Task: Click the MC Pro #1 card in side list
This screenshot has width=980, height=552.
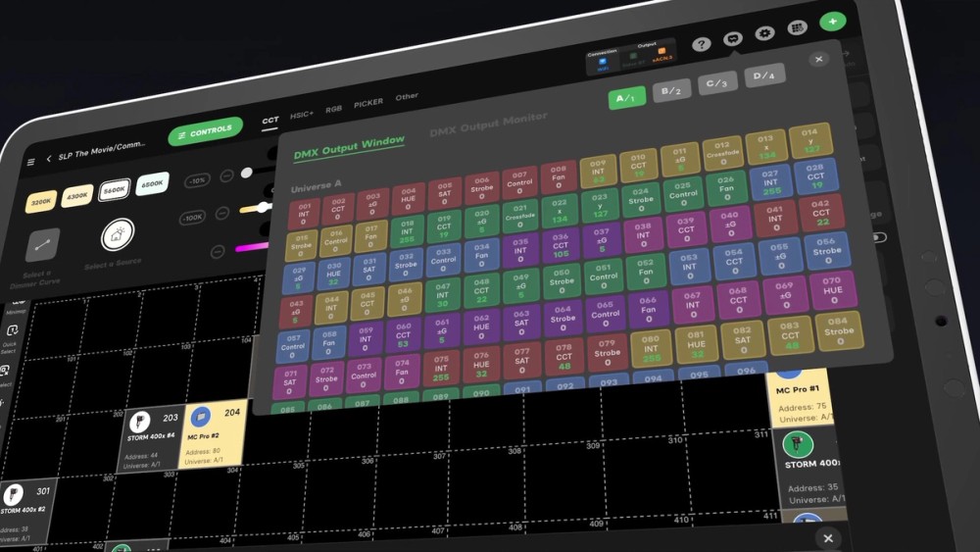Action: [x=800, y=397]
